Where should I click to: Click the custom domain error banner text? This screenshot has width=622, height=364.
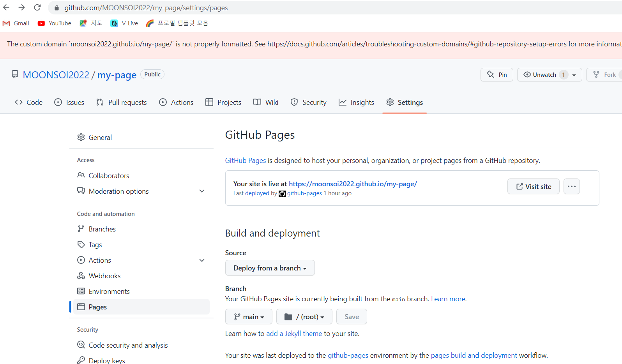[314, 44]
